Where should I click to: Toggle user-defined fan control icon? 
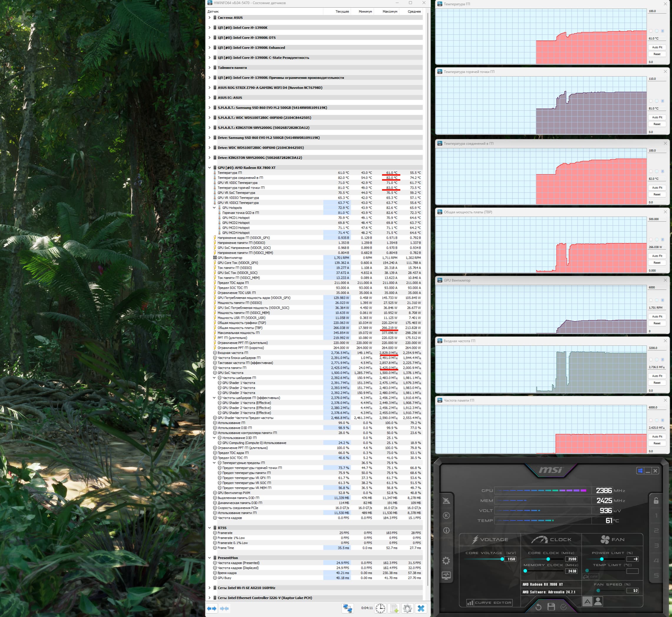pos(598,602)
